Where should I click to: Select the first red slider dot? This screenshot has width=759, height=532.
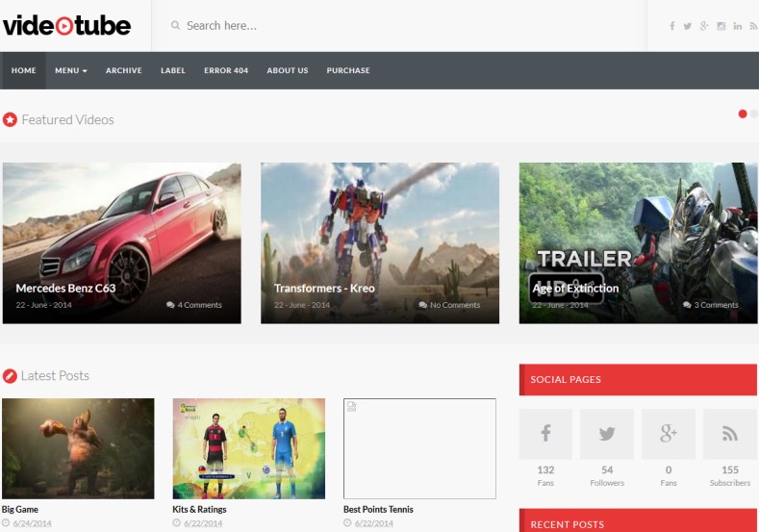pyautogui.click(x=743, y=114)
